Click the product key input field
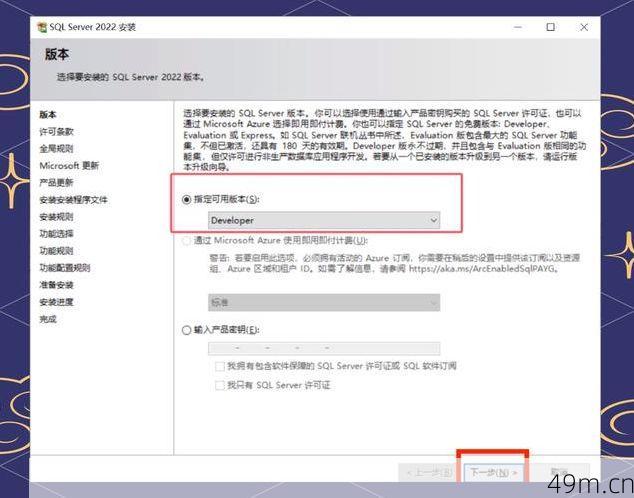The width and height of the screenshot is (634, 498). 324,348
